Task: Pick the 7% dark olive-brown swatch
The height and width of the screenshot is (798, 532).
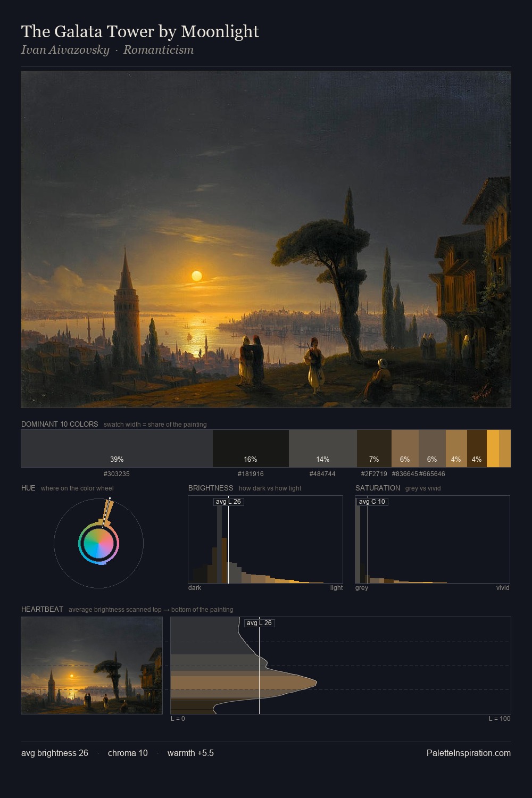Action: click(374, 448)
